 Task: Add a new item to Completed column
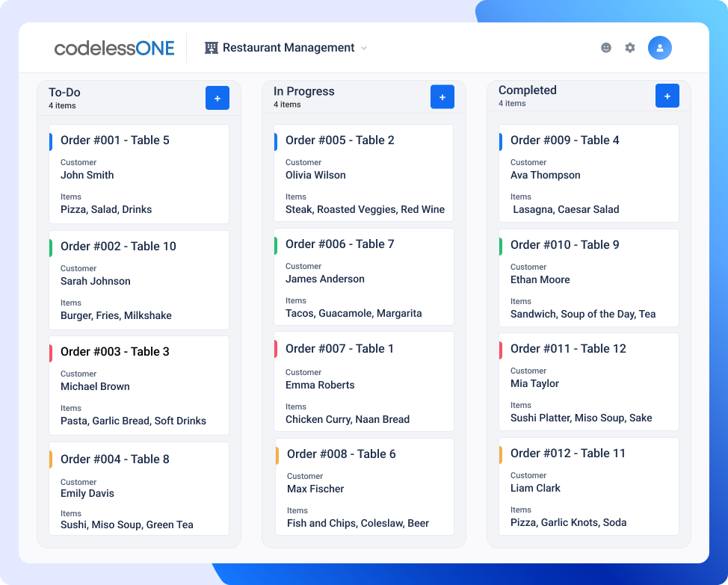click(x=667, y=96)
